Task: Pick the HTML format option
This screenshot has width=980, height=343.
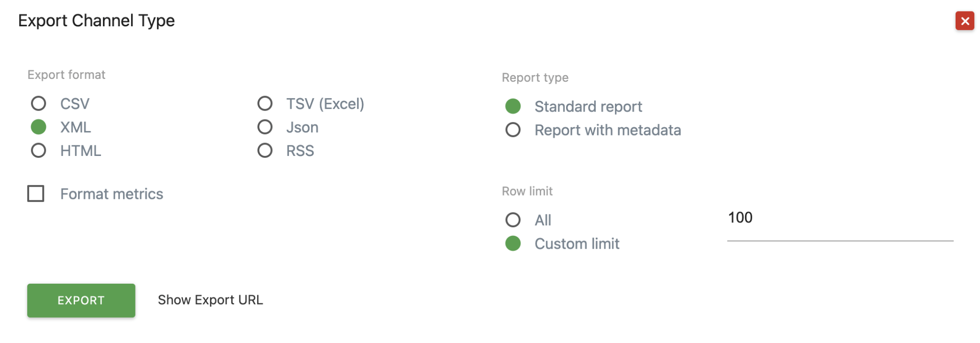Action: [x=39, y=151]
